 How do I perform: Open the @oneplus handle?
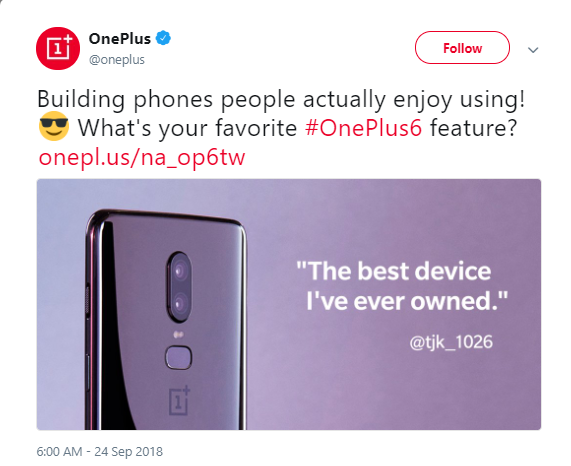click(117, 60)
